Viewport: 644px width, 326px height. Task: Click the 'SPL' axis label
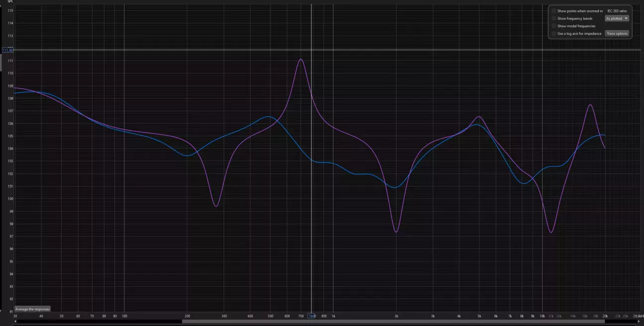coord(10,1)
